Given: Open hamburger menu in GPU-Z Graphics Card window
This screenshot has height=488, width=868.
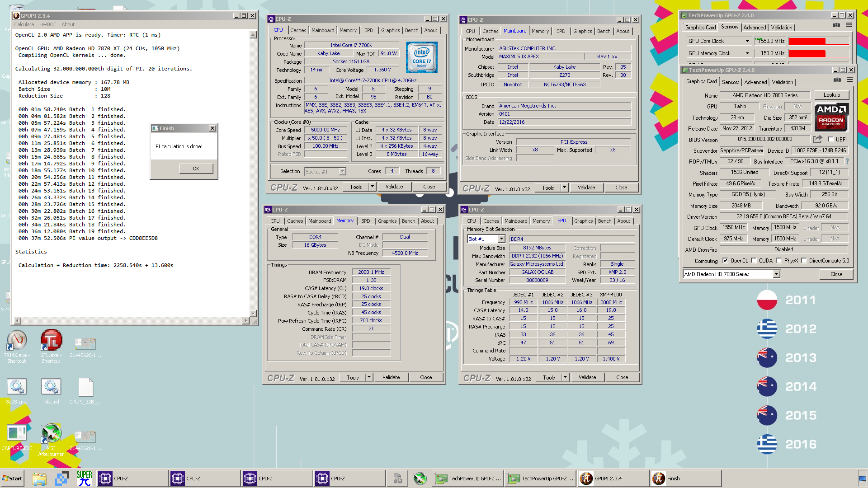Looking at the screenshot, I should coord(849,80).
